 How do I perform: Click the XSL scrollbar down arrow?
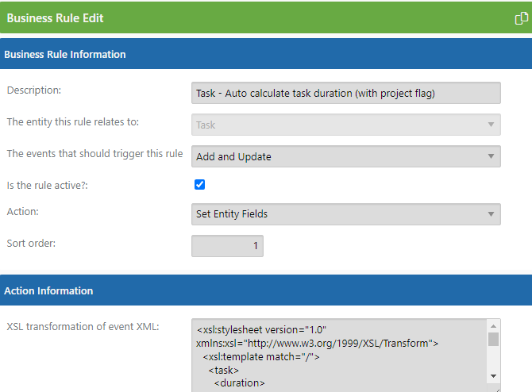(x=493, y=375)
